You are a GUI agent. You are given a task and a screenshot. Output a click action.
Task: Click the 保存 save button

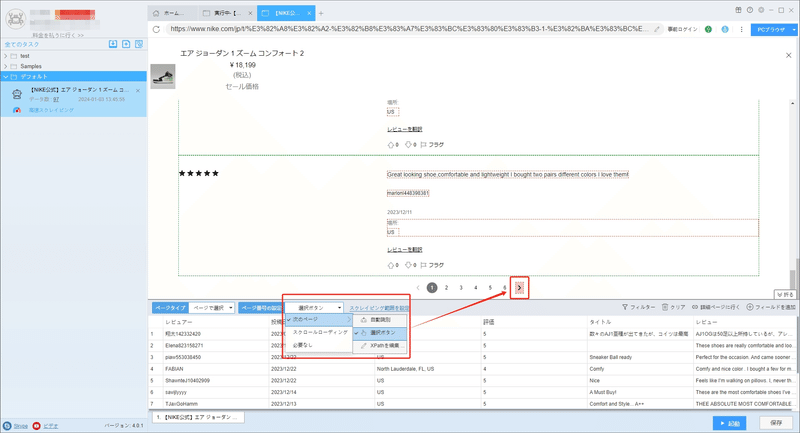[x=776, y=423]
